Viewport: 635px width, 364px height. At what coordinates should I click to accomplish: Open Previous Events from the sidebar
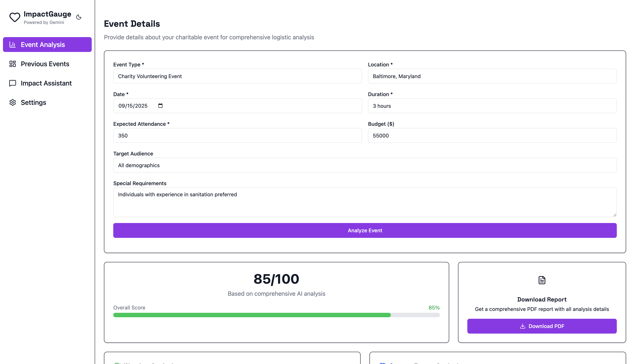(45, 64)
